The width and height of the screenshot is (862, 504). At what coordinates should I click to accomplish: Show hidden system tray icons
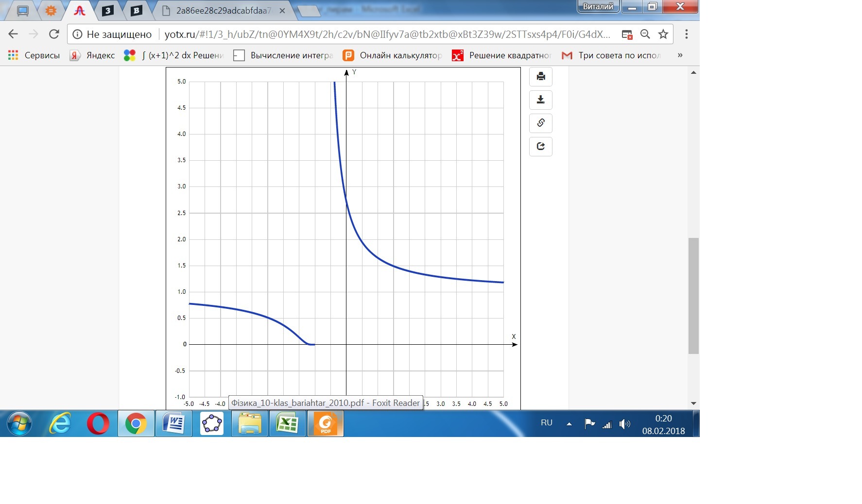(569, 424)
